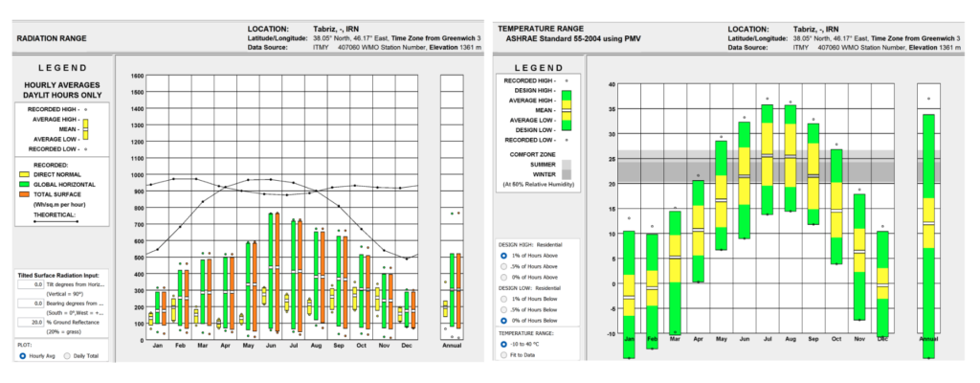Screen dimensions: 980x383
Task: Select the Daily Total plot option
Action: 67,356
